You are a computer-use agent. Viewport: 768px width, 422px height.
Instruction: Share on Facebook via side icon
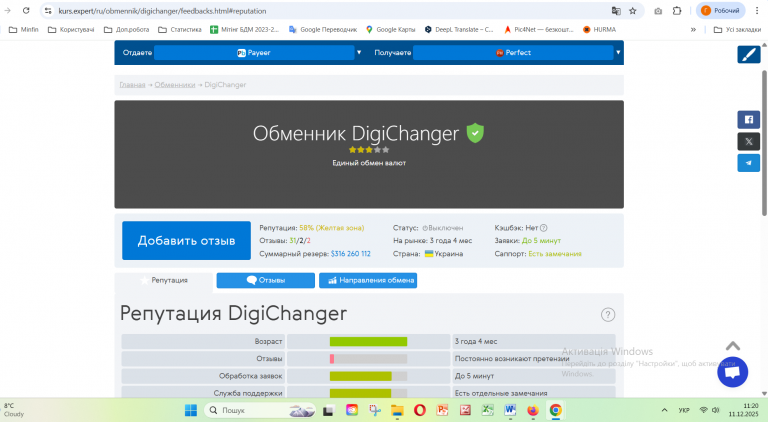pos(749,119)
